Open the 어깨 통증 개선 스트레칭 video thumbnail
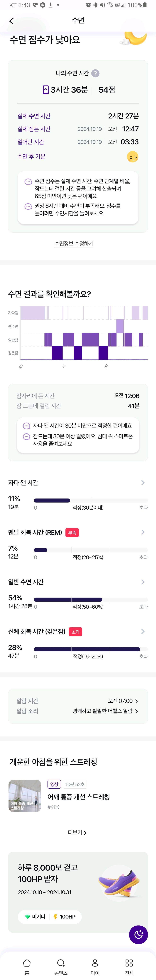156x980 pixels. coord(25,796)
